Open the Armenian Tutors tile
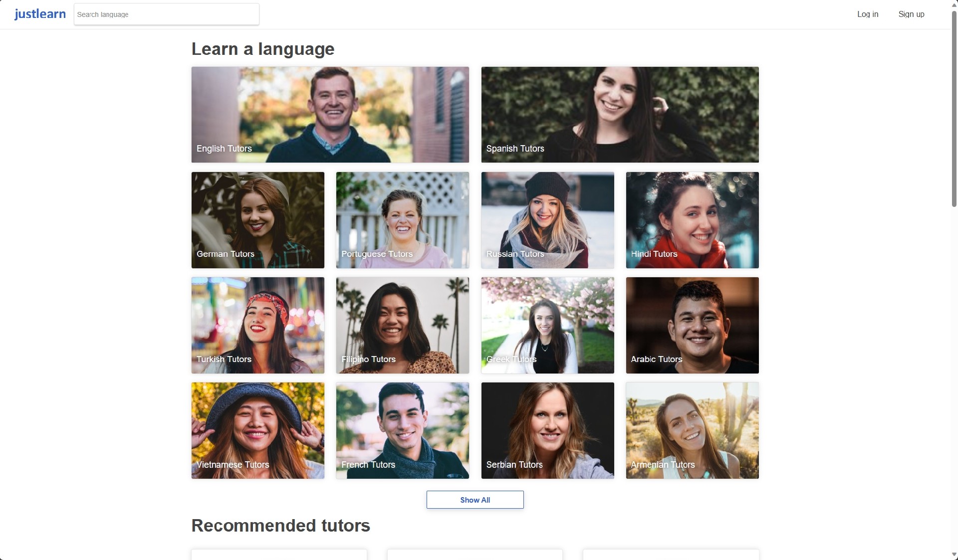The image size is (958, 560). coord(692,430)
